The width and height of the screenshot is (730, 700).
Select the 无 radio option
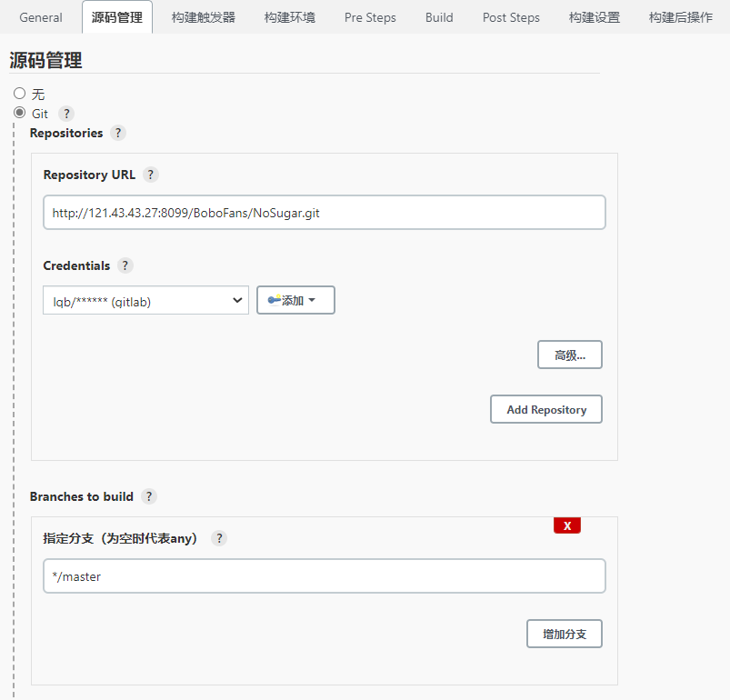click(20, 94)
